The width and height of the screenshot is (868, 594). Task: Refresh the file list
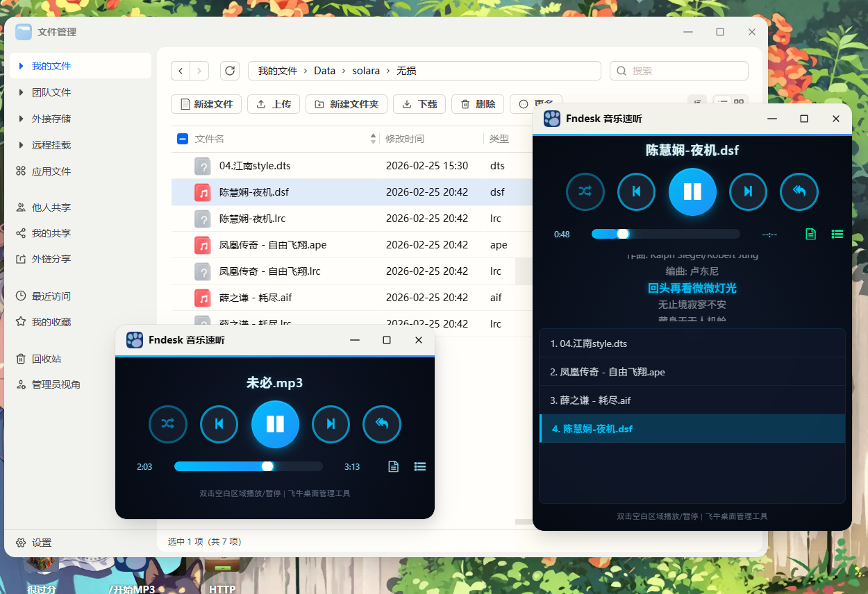[230, 70]
